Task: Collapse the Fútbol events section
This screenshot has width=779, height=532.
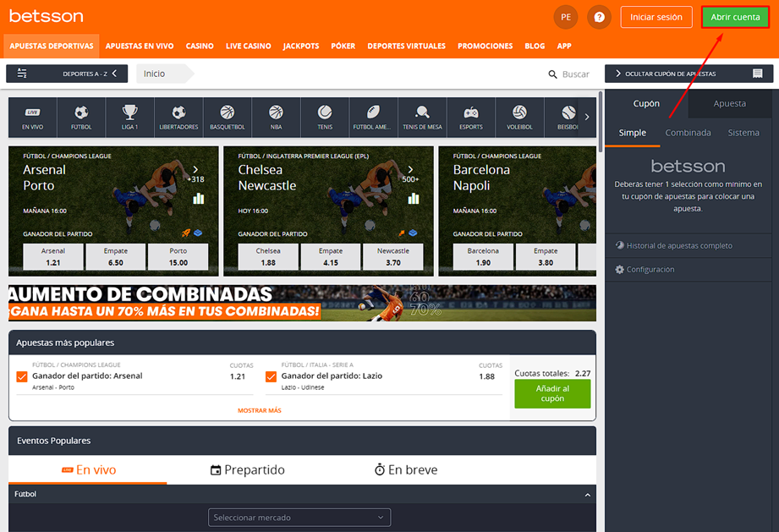Action: (587, 494)
